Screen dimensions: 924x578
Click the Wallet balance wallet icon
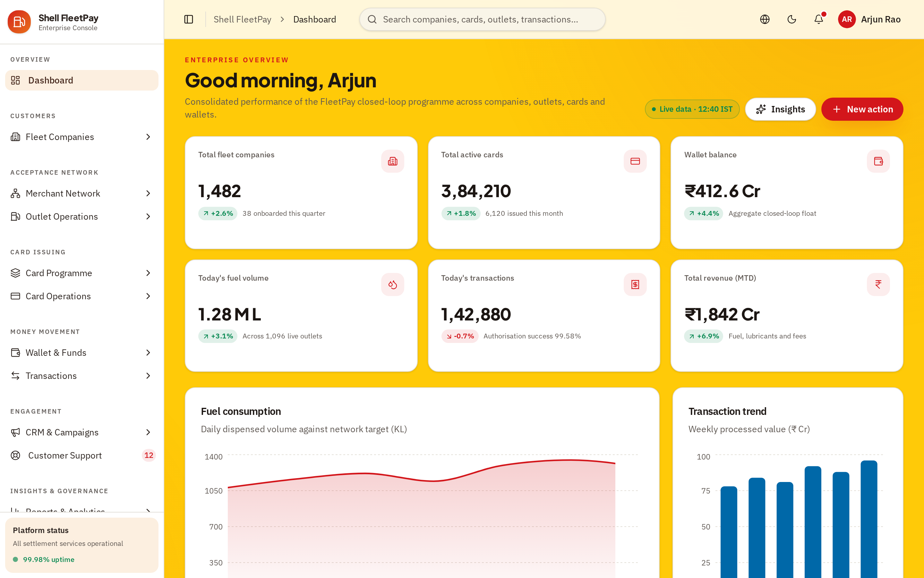point(878,161)
